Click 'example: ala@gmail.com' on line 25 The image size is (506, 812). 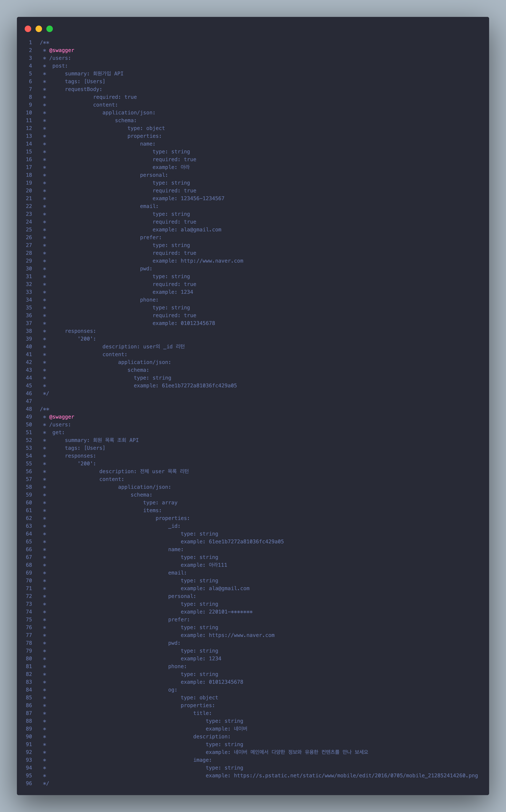click(x=187, y=230)
